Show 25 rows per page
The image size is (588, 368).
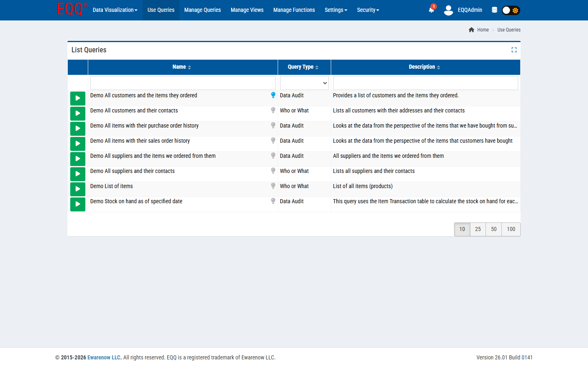click(x=477, y=229)
